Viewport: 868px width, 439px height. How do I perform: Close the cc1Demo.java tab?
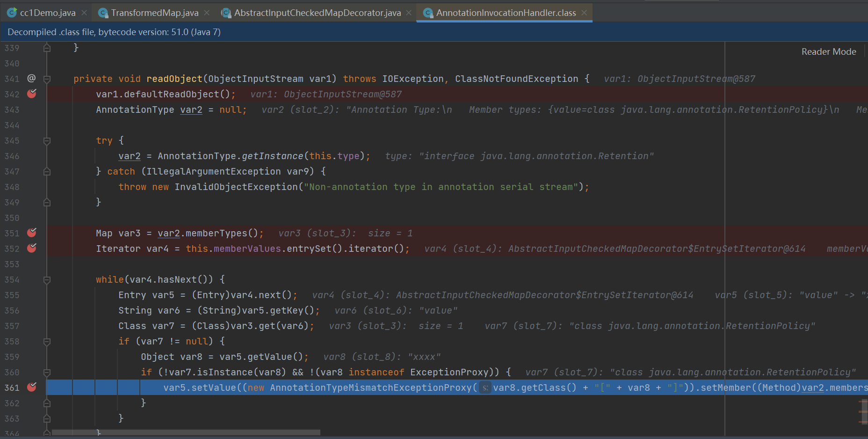(x=84, y=13)
